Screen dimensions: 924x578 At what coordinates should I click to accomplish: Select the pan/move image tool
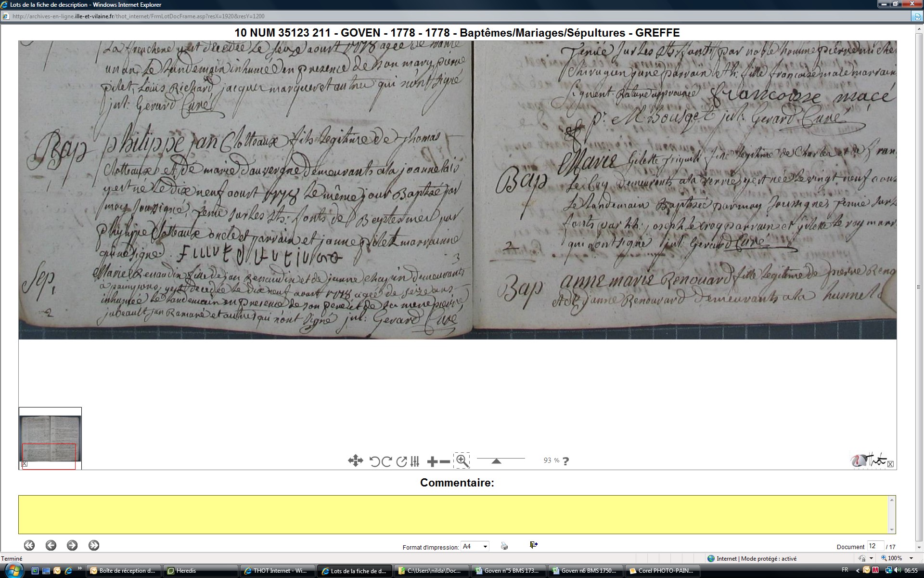tap(355, 461)
